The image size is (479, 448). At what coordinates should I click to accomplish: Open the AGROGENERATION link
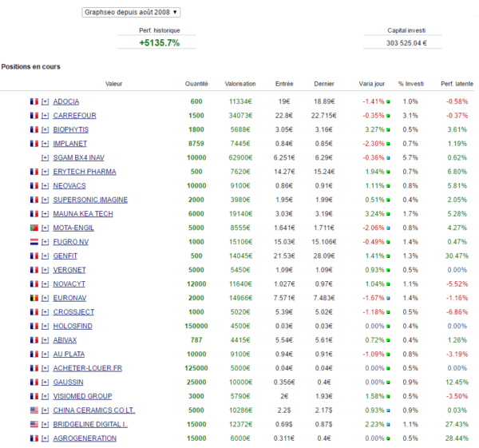(85, 438)
